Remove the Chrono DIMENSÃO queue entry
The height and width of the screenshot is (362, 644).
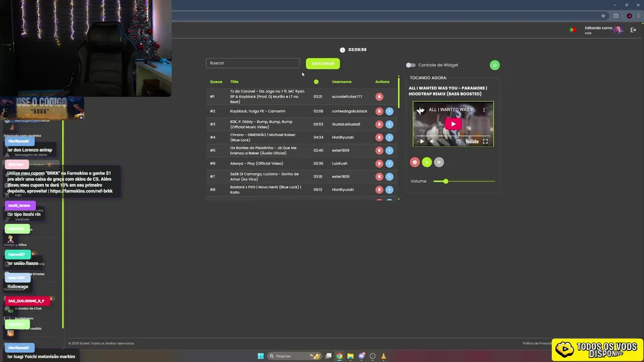pyautogui.click(x=379, y=137)
